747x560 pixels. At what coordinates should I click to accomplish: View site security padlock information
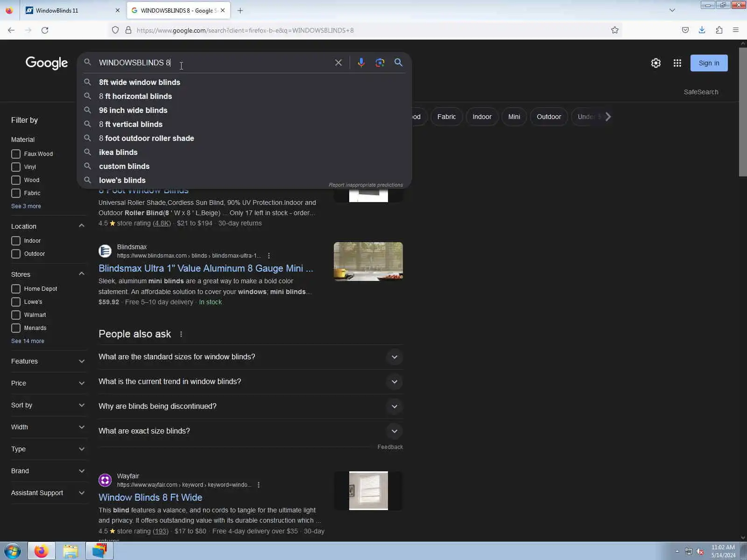128,30
